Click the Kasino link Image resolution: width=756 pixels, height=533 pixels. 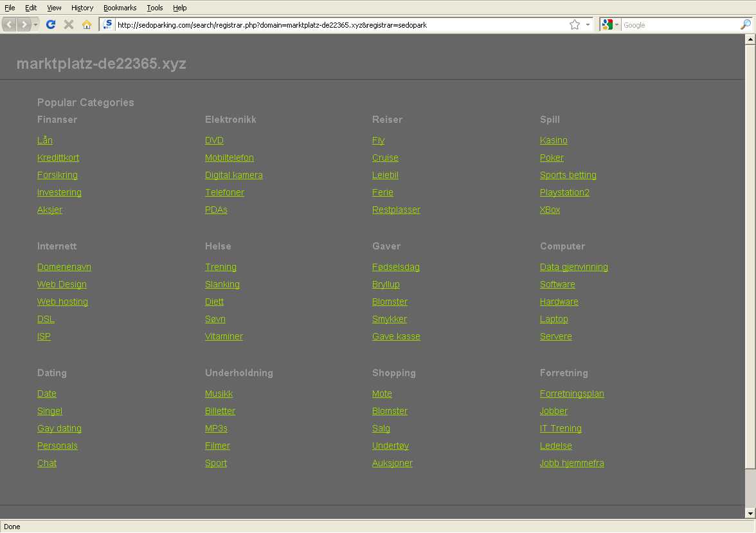click(553, 140)
